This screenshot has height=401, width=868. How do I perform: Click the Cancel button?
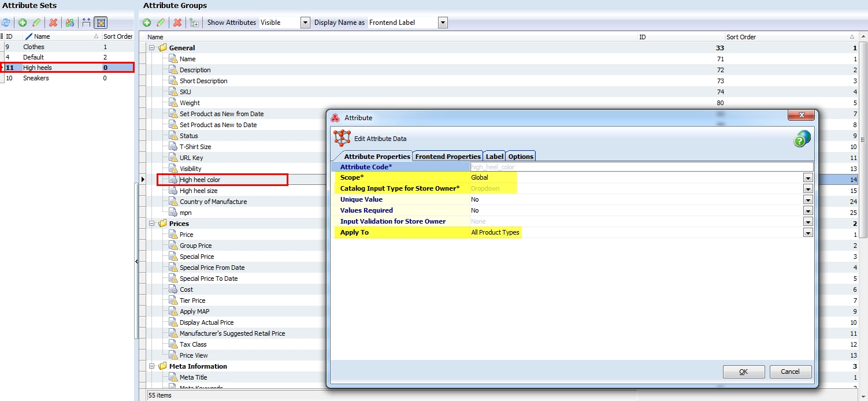790,372
